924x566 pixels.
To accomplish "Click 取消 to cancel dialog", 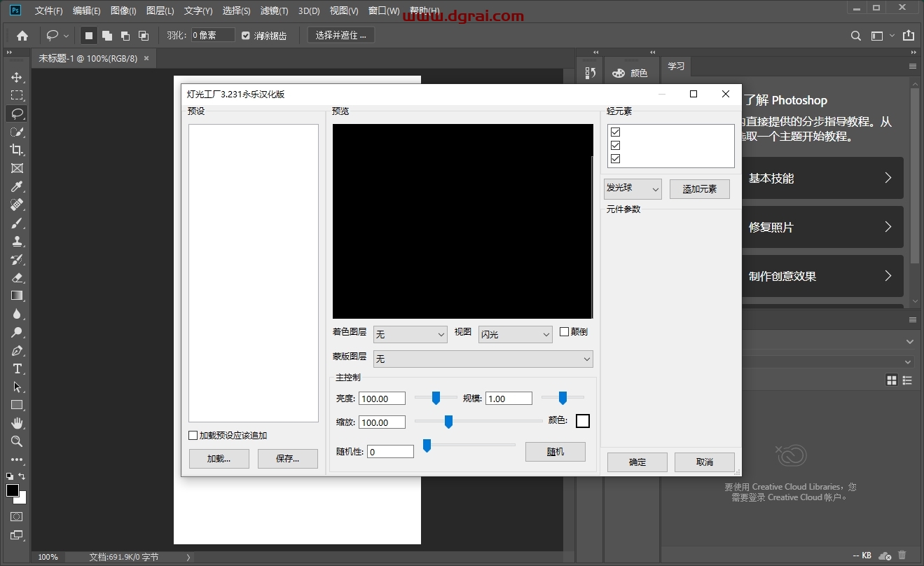I will pyautogui.click(x=705, y=462).
